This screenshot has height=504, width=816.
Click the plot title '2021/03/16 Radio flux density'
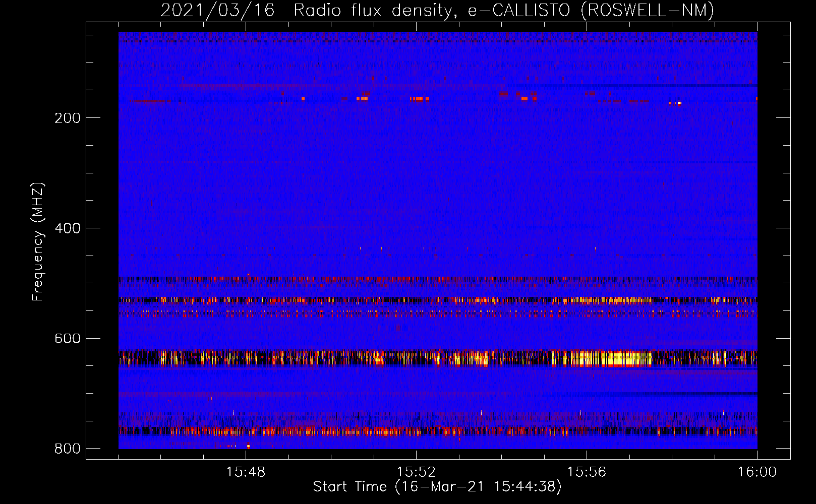(x=437, y=10)
